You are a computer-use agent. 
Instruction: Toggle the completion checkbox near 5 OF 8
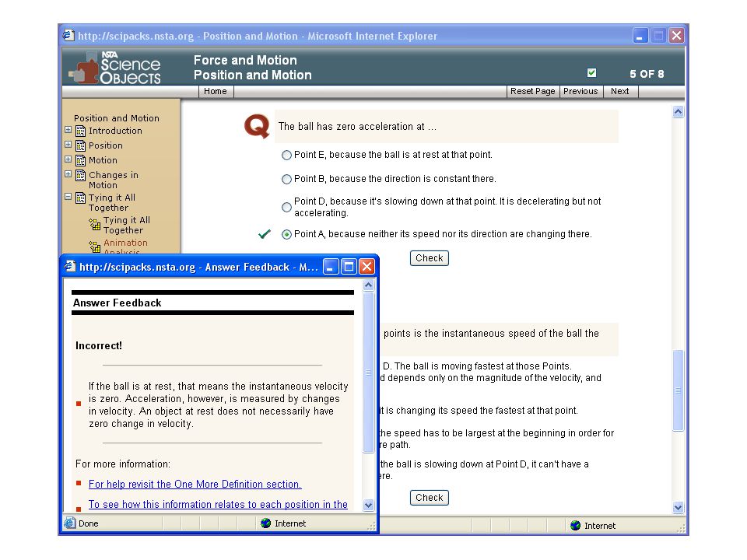click(x=591, y=73)
